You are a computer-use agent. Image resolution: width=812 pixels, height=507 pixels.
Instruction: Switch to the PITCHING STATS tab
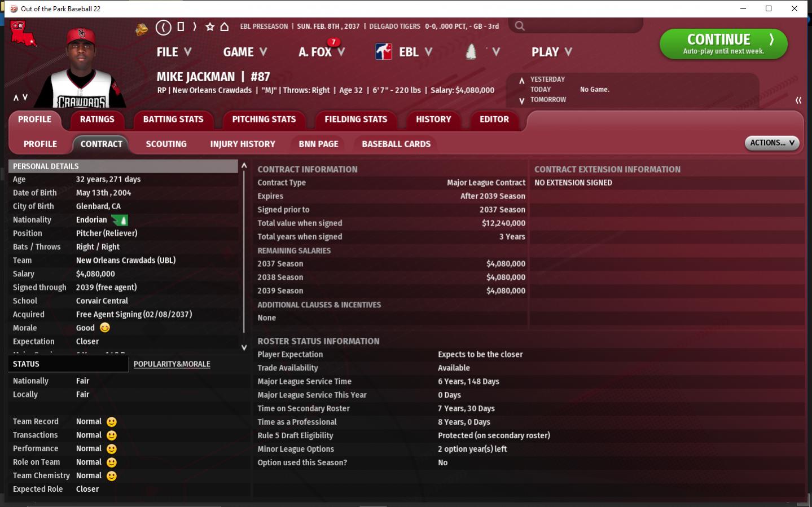click(264, 120)
